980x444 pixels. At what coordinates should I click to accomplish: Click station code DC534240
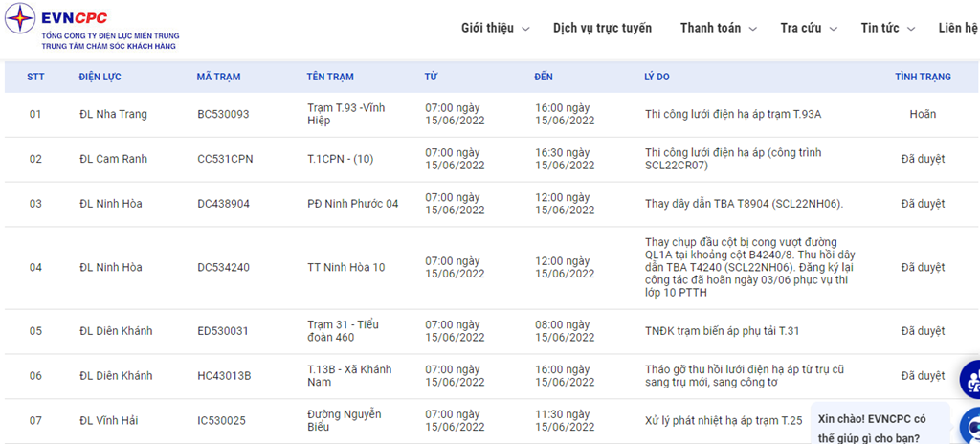coord(223,268)
